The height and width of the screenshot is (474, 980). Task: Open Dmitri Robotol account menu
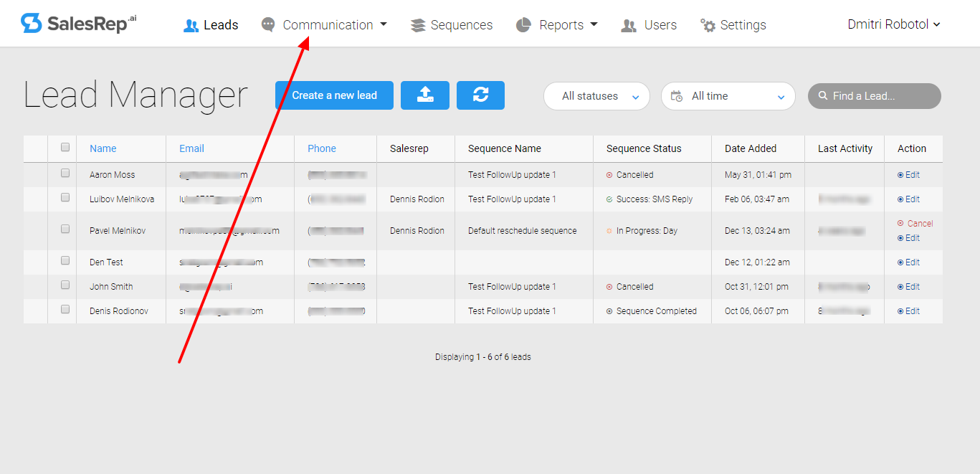(894, 24)
